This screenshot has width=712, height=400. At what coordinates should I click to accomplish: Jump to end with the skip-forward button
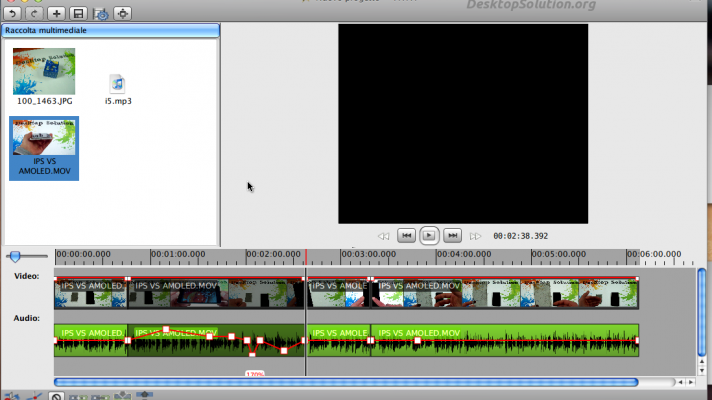[x=452, y=235]
